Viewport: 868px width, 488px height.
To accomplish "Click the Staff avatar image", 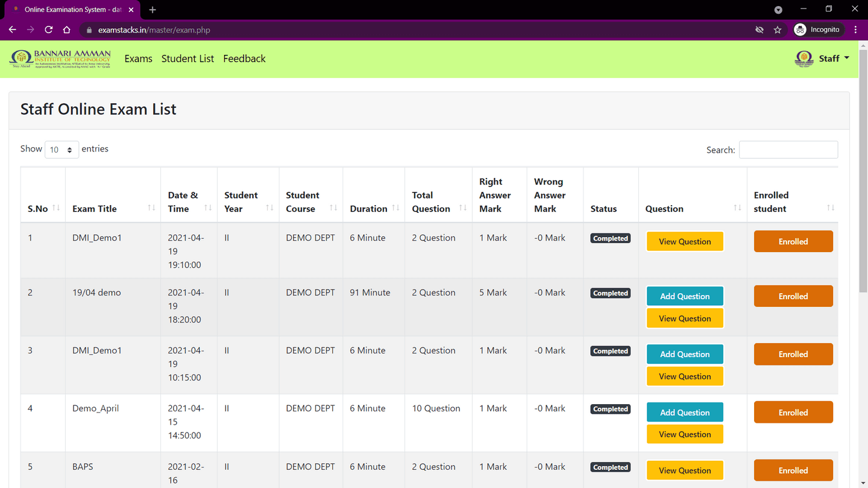I will 804,59.
